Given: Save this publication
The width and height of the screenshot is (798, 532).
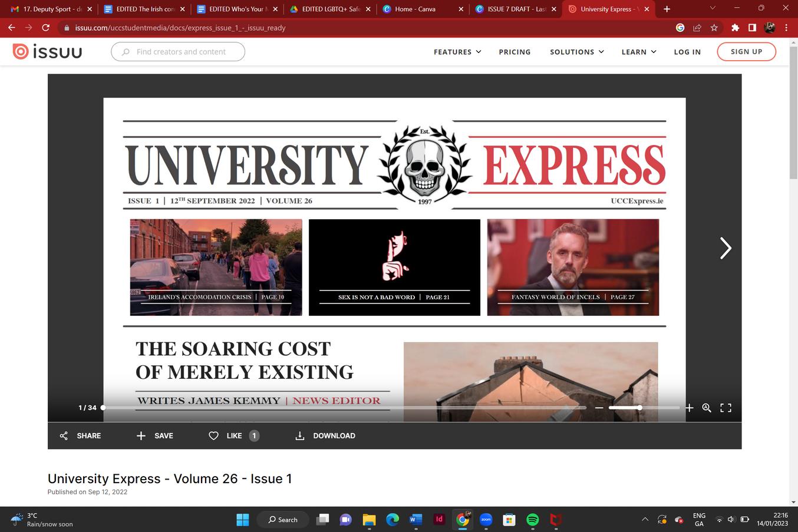Looking at the screenshot, I should click(154, 435).
